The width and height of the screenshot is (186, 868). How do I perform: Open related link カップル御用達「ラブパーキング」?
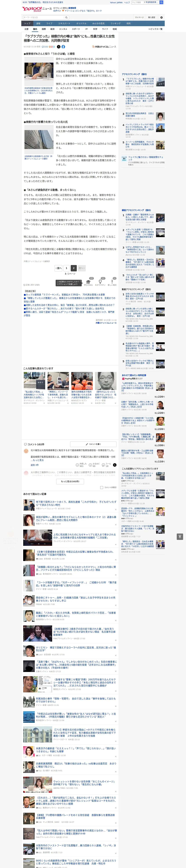[x=64, y=295]
